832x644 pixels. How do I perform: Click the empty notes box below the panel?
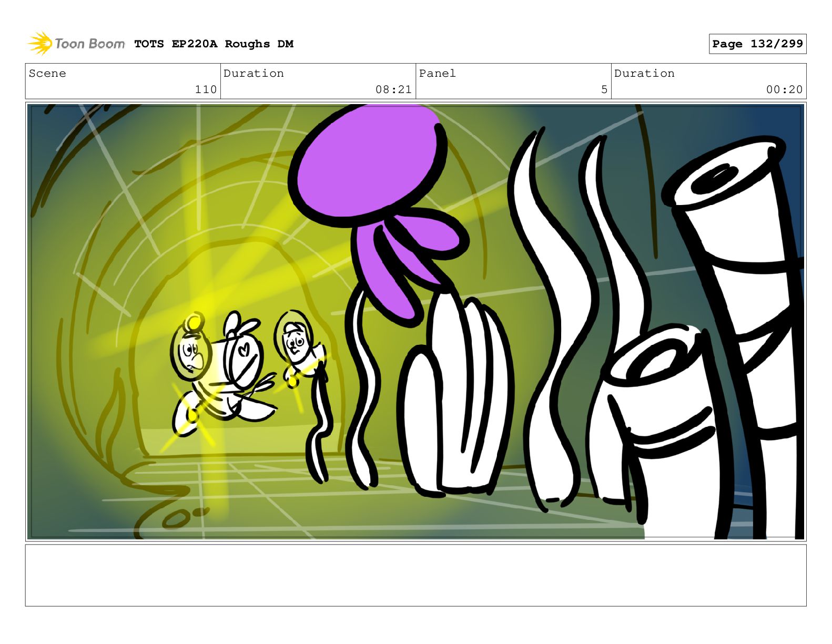click(415, 575)
